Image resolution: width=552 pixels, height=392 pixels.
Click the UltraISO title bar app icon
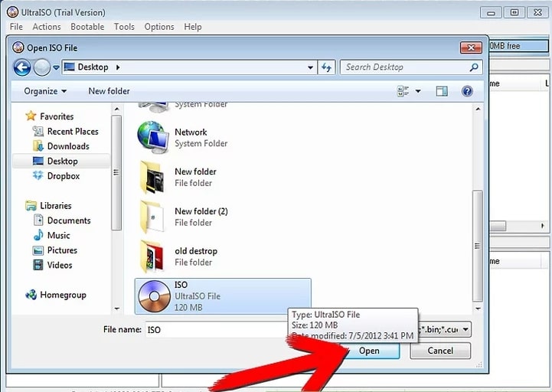click(x=13, y=12)
